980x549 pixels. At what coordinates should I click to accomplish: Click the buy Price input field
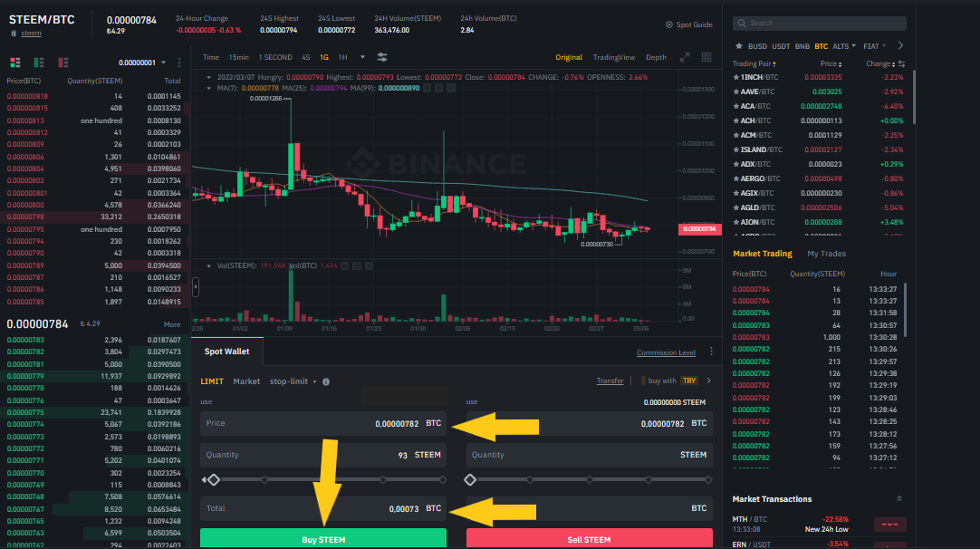[x=323, y=423]
